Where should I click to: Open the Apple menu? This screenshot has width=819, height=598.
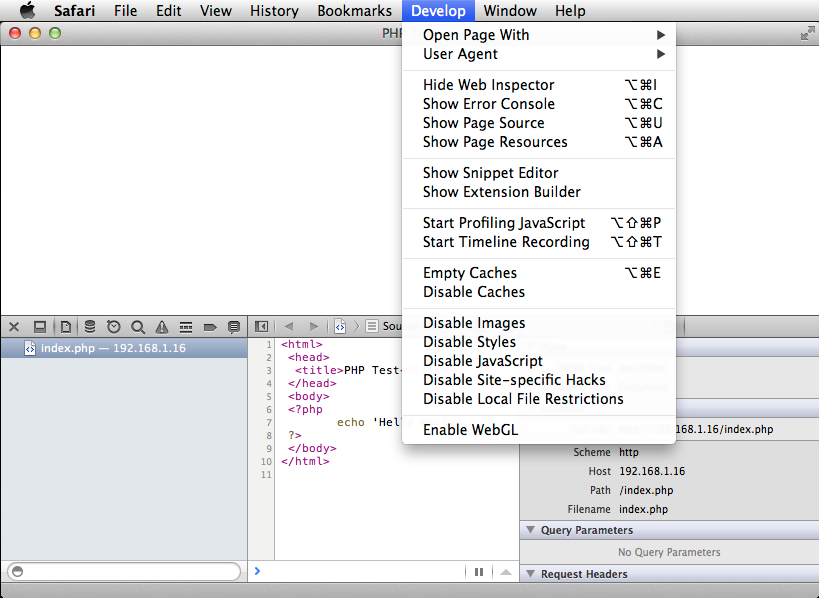click(x=27, y=10)
